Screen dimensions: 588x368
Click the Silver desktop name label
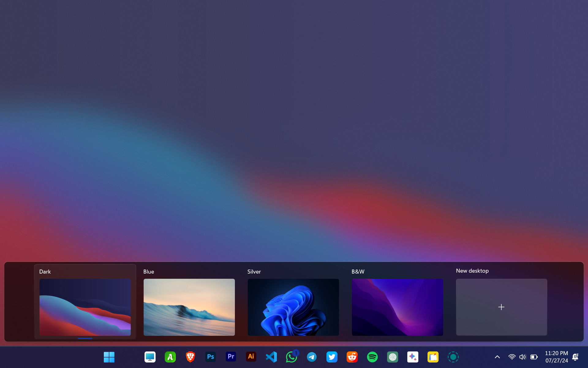point(254,272)
